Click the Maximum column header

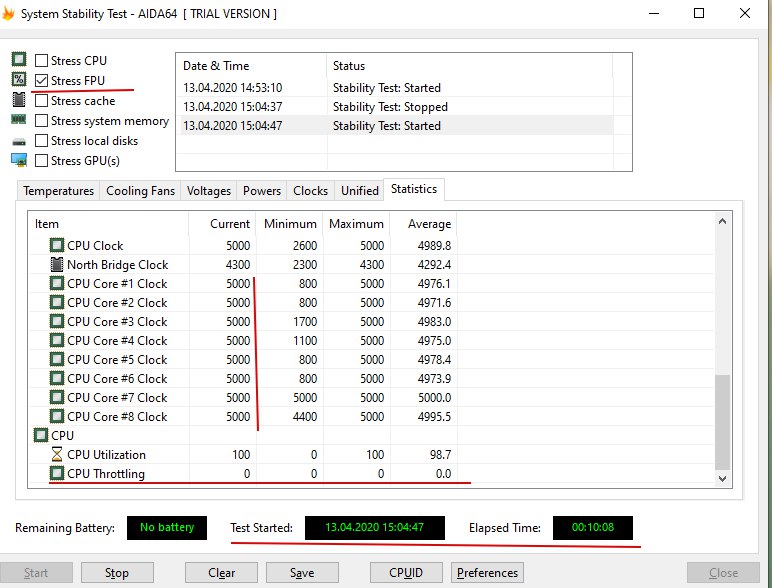[356, 224]
